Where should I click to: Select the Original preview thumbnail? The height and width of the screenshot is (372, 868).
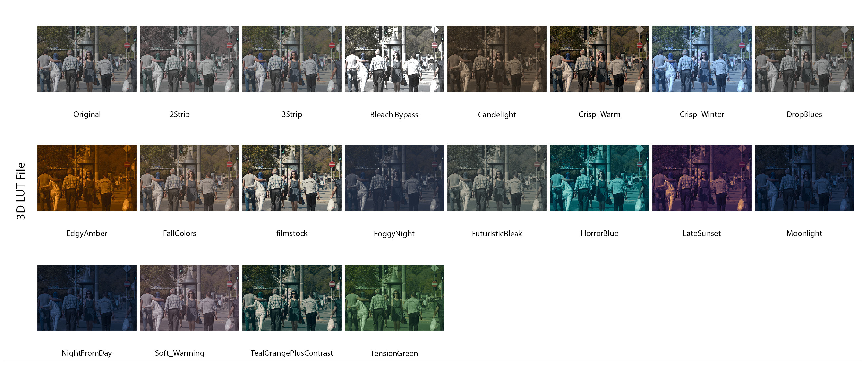click(x=87, y=59)
